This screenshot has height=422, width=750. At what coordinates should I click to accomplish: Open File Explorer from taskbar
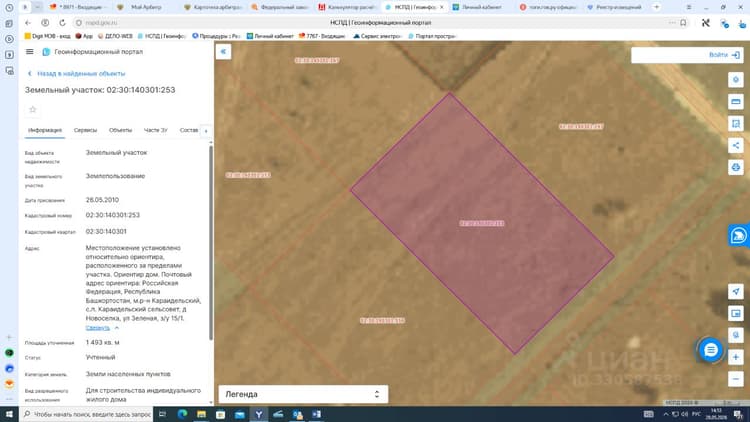201,414
